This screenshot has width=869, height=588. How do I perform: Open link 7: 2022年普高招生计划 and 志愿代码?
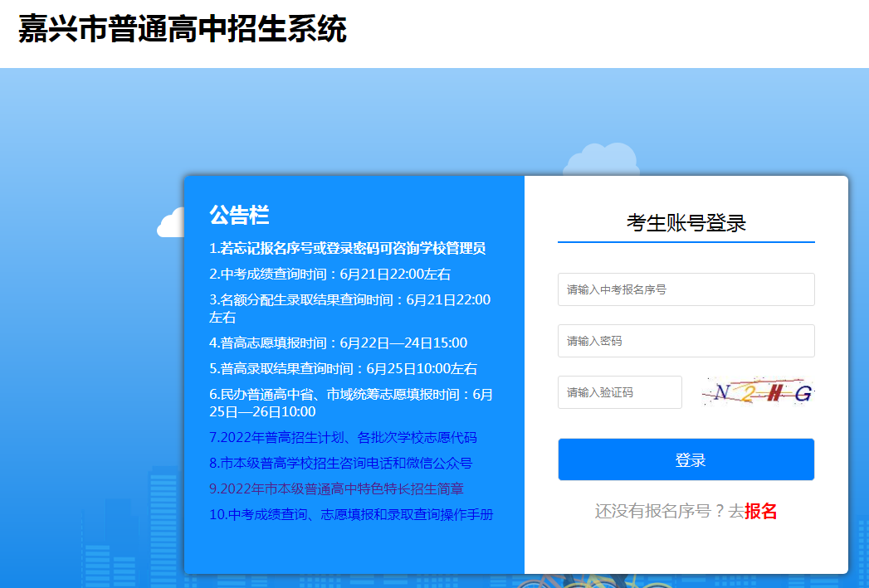point(343,437)
